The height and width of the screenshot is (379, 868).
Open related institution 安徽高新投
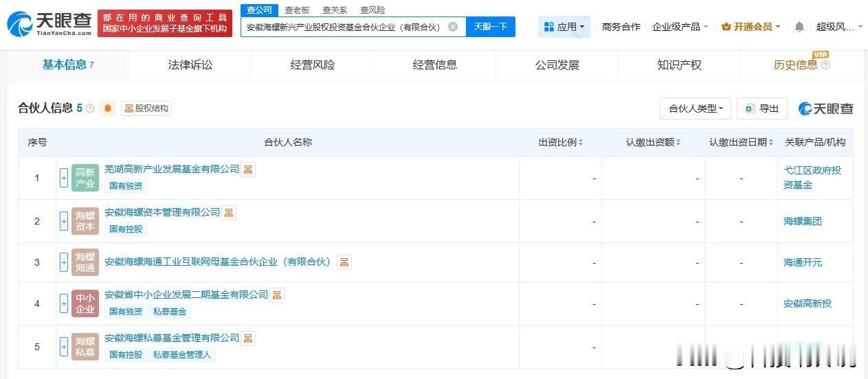pos(808,303)
